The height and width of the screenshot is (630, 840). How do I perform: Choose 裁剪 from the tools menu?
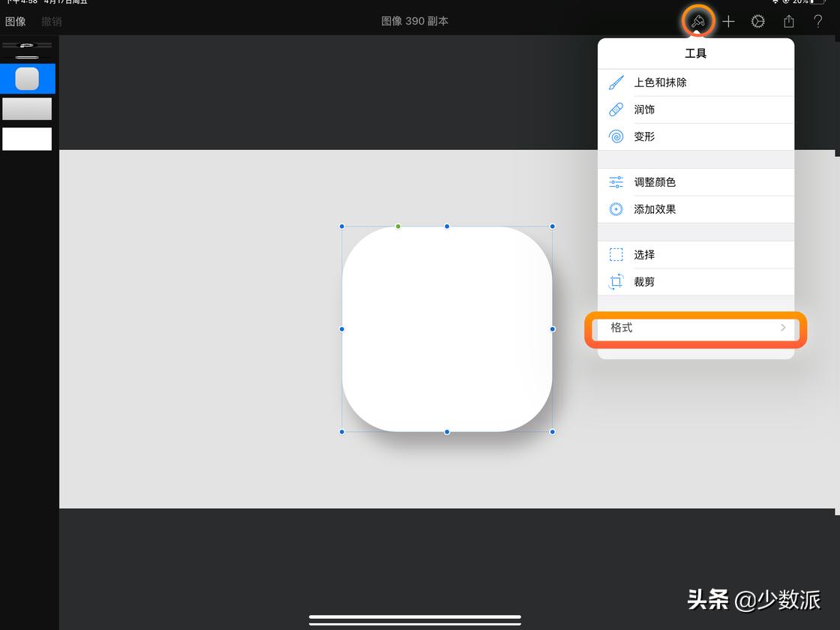coord(696,281)
